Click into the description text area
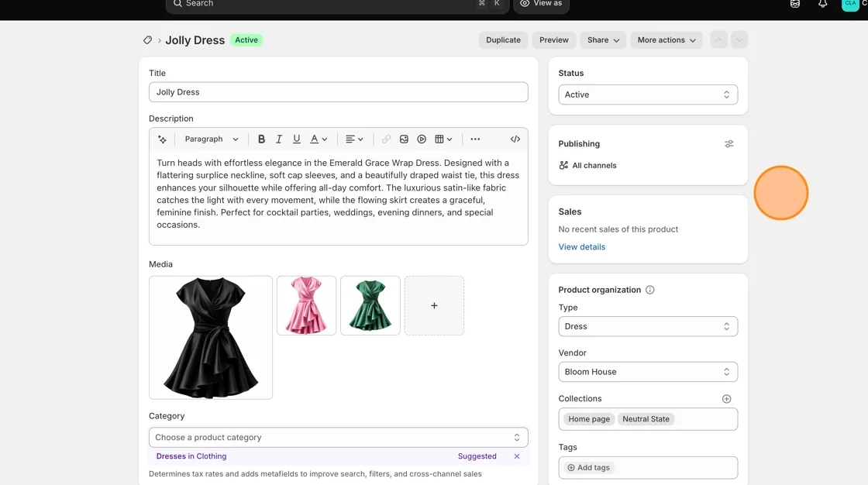Screen dimensions: 868x485 [338, 198]
